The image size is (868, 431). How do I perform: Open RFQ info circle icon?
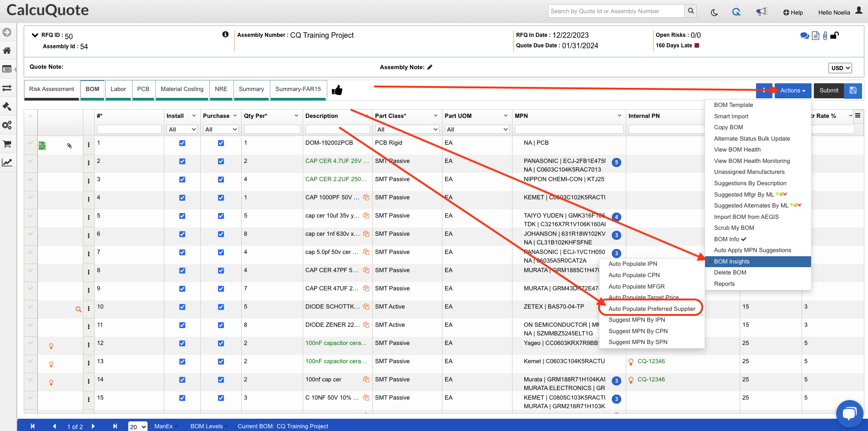(225, 35)
